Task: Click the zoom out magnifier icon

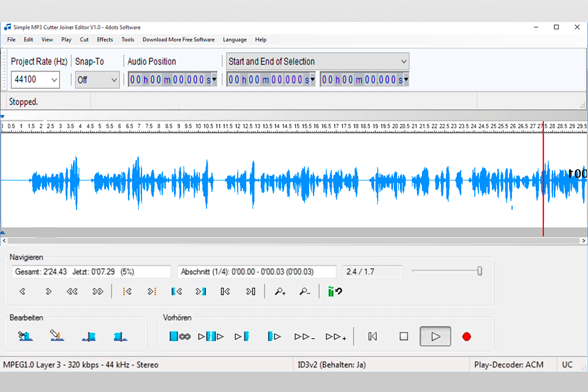Action: tap(304, 292)
